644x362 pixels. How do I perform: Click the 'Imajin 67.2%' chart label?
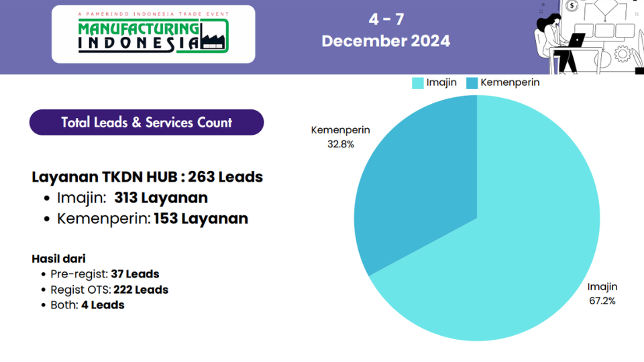coord(602,294)
